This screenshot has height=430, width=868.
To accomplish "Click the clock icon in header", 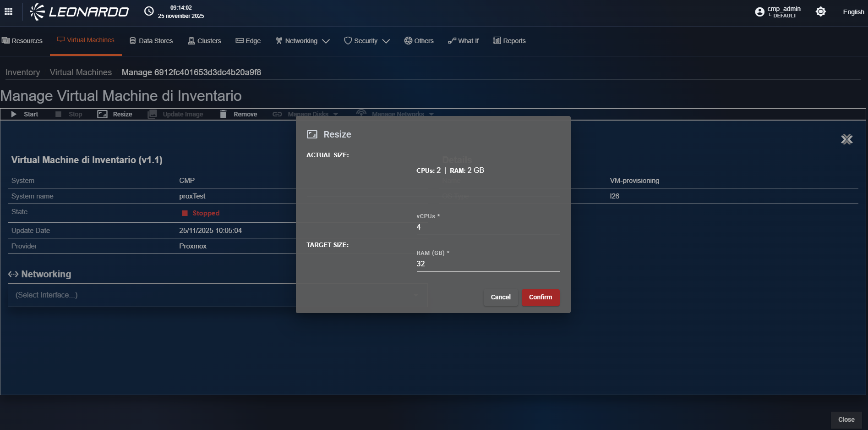I will (149, 11).
